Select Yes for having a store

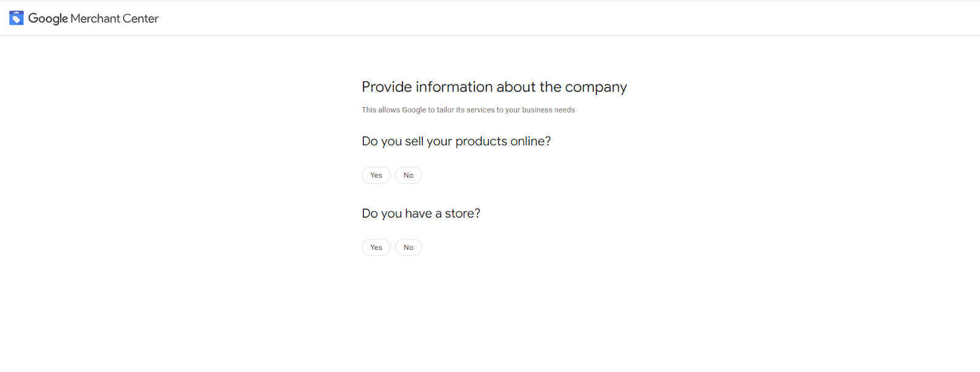376,248
